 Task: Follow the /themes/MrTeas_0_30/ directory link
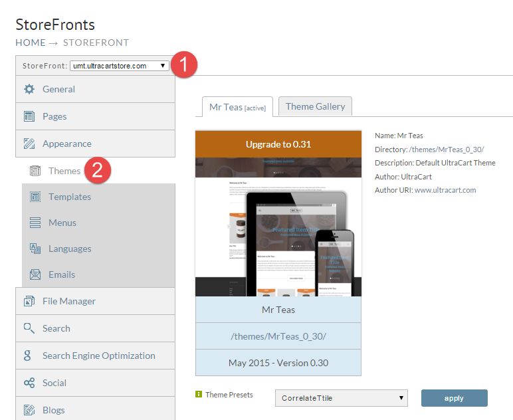pos(447,150)
